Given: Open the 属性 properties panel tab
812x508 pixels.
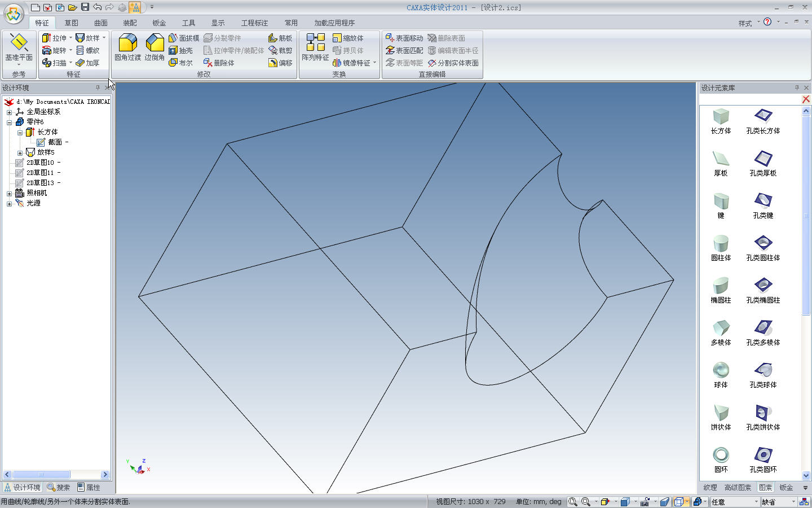Looking at the screenshot, I should point(89,488).
